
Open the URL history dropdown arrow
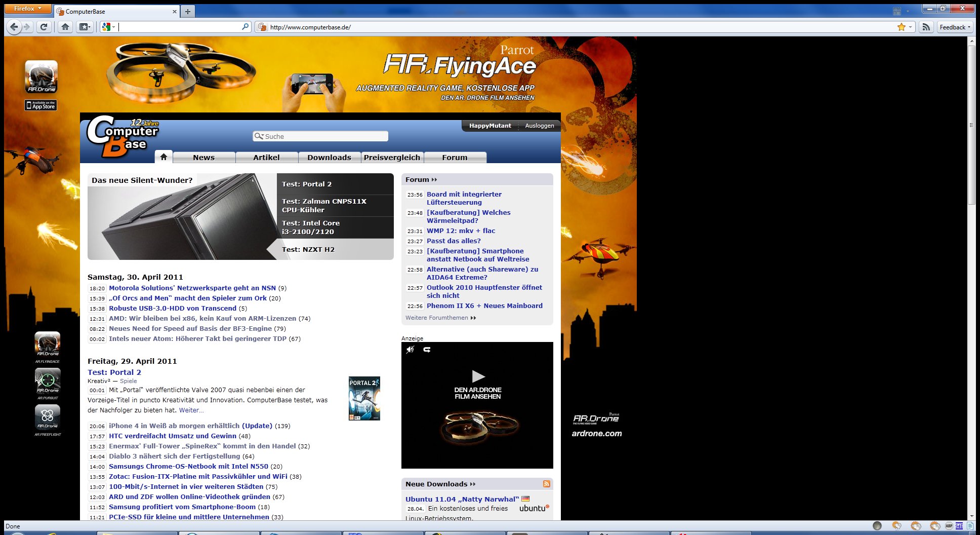tap(910, 27)
